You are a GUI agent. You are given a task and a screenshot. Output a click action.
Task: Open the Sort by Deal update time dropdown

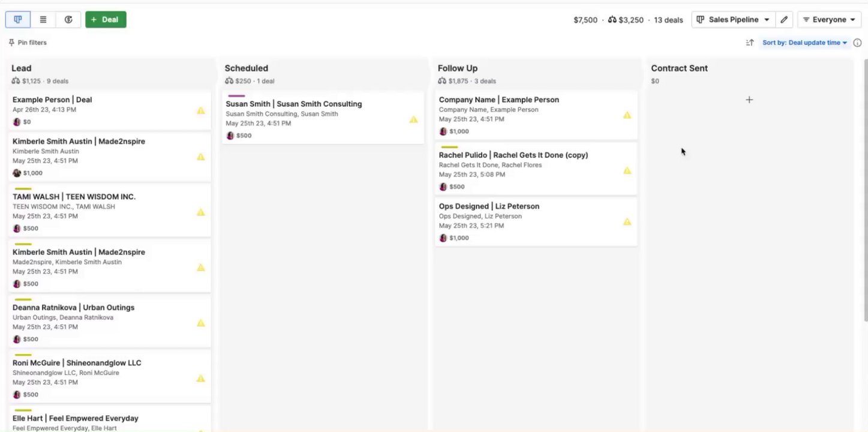point(804,43)
